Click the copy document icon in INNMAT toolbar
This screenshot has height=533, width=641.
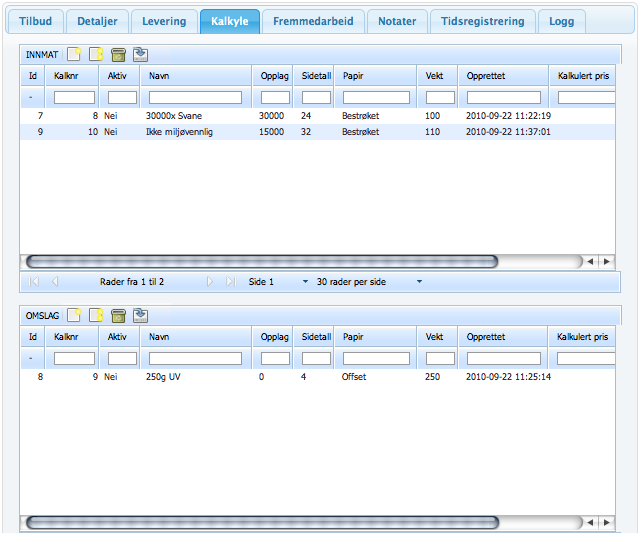pos(97,53)
